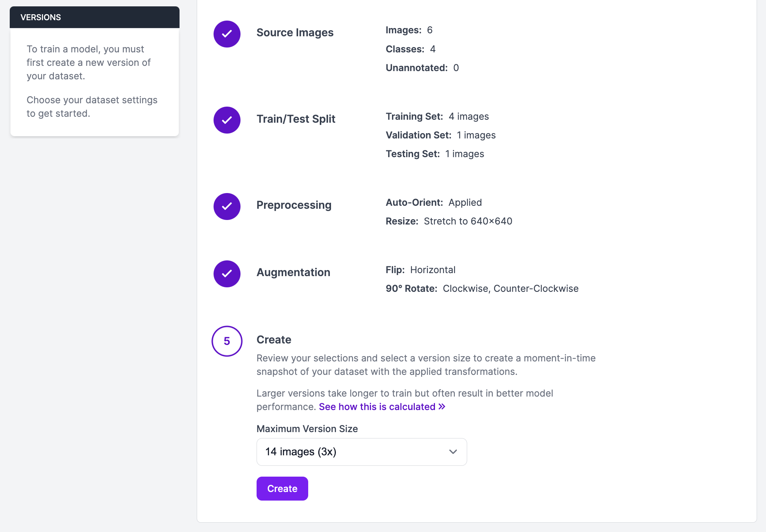Viewport: 766px width, 532px height.
Task: Click the Augmentation checkmark icon
Action: [227, 273]
